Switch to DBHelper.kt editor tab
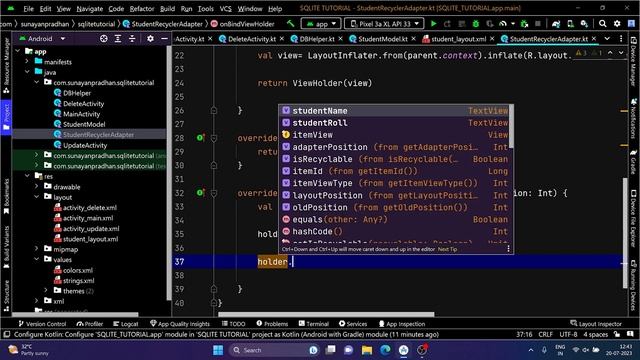 coord(317,39)
